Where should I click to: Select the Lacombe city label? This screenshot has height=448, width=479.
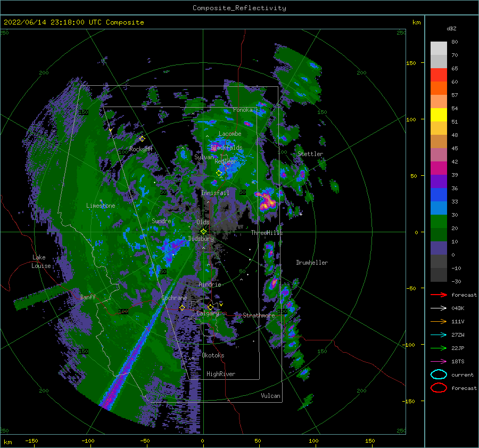pyautogui.click(x=230, y=134)
